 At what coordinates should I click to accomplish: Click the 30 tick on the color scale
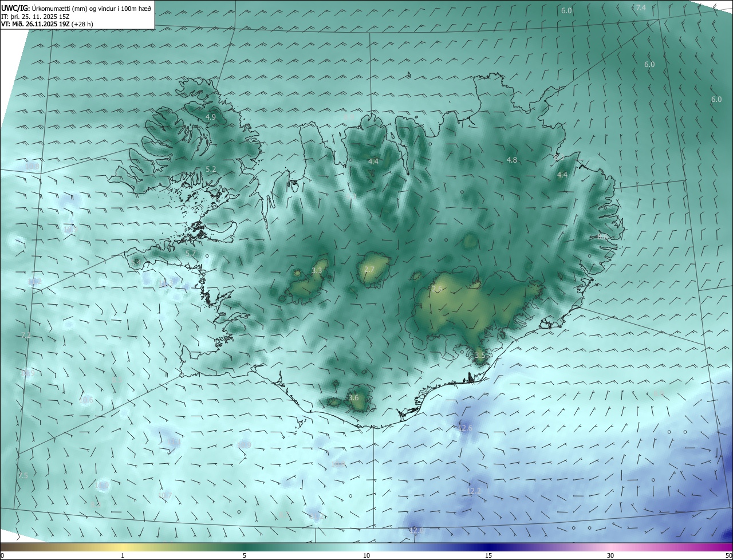(x=610, y=555)
